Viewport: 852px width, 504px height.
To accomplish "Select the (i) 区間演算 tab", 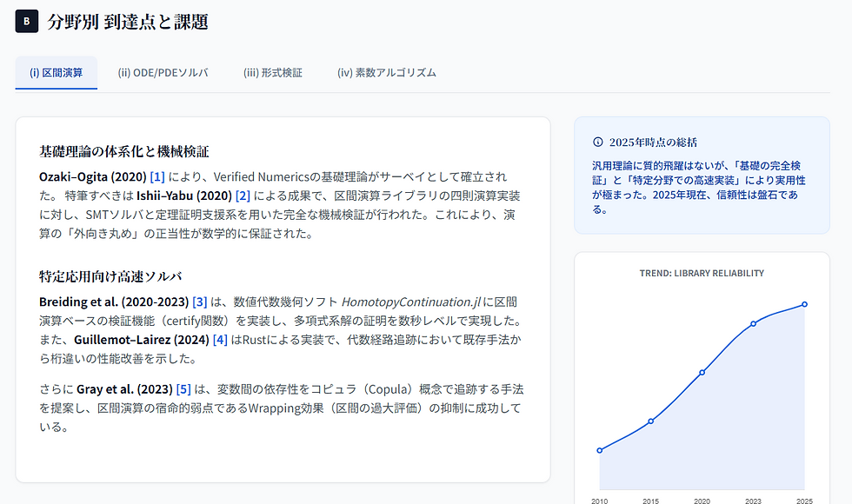I will (x=56, y=73).
